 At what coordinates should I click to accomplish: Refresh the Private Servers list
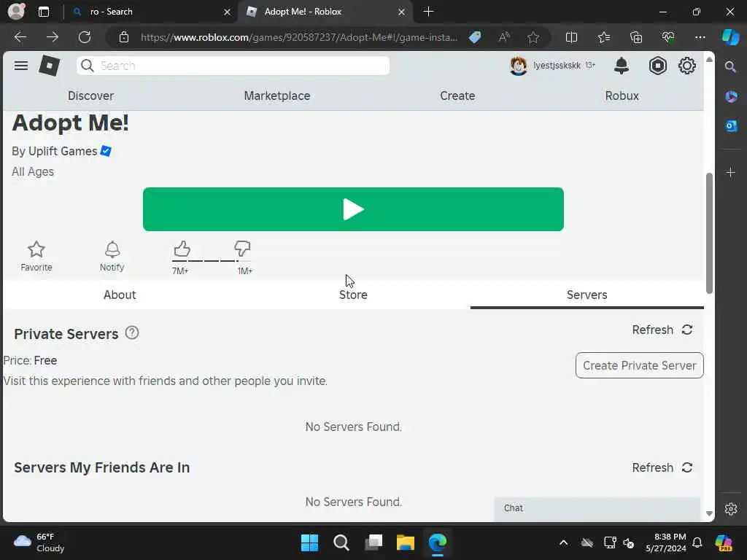pos(662,330)
